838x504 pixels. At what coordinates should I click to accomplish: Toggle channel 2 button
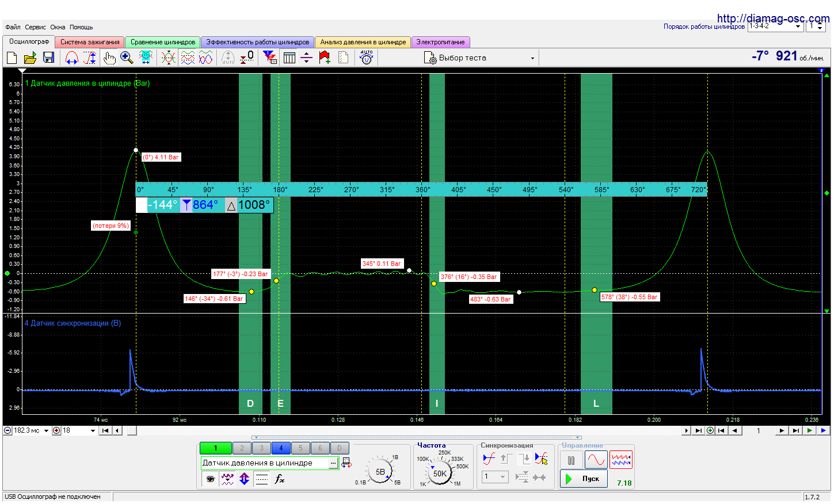(242, 448)
